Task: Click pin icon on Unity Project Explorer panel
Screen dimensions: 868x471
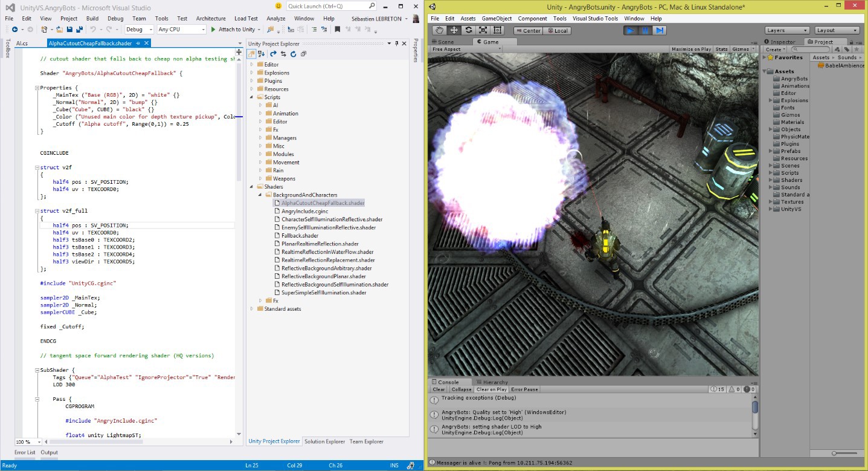Action: click(x=397, y=44)
